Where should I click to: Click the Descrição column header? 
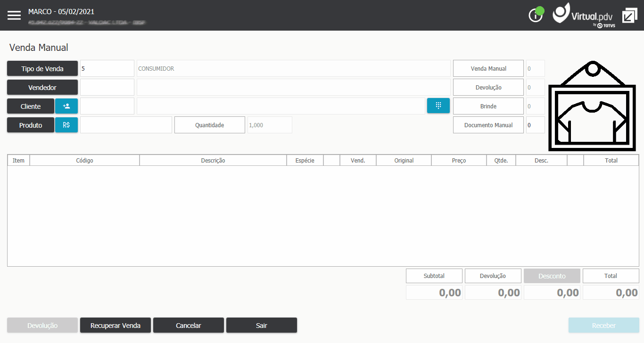213,160
